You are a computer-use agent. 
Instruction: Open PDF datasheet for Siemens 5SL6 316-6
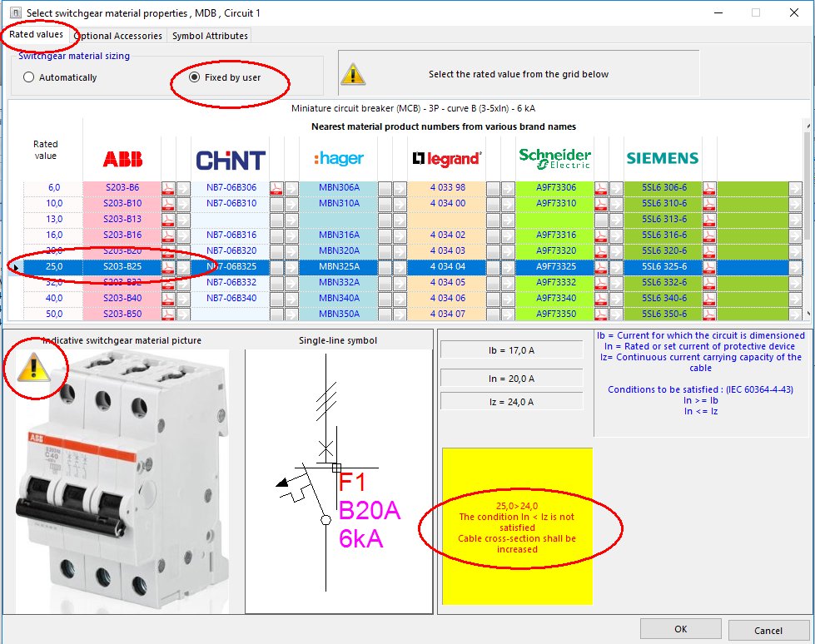[x=708, y=235]
